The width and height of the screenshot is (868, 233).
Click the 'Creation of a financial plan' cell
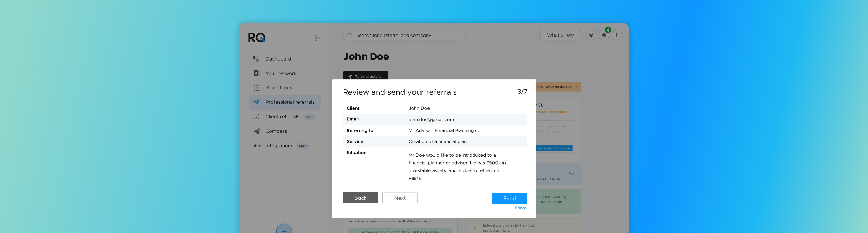click(x=464, y=142)
